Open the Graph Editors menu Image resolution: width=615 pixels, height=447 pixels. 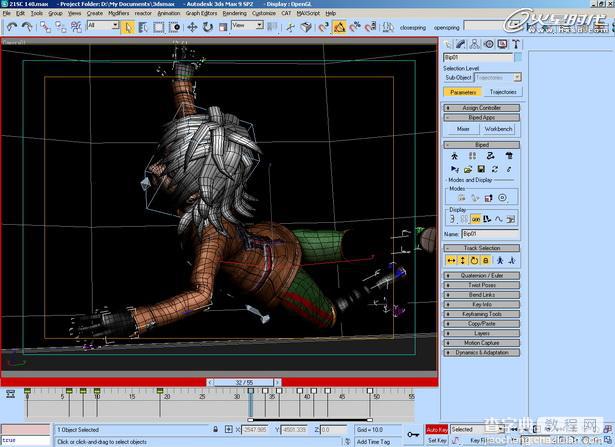pyautogui.click(x=201, y=13)
